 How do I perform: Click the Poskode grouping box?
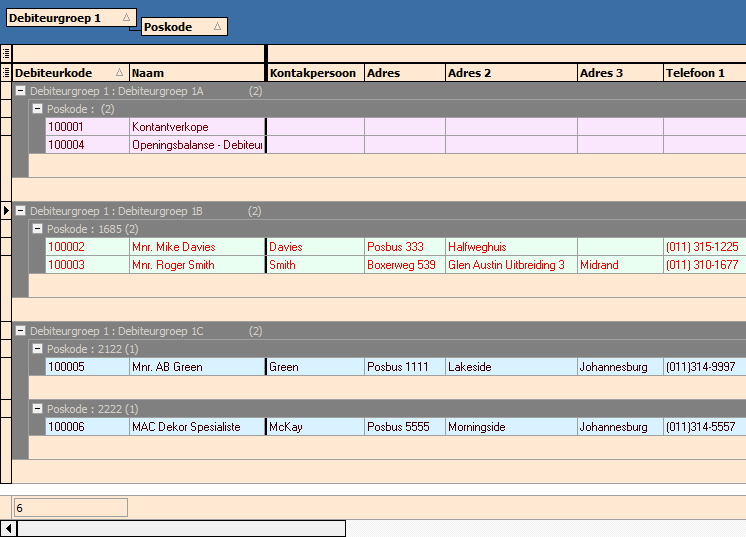(183, 27)
